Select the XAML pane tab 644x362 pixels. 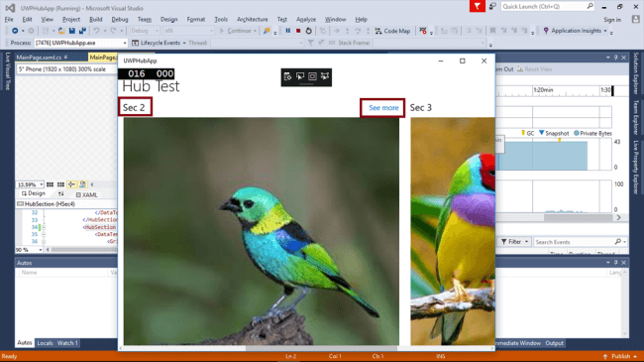pos(86,194)
